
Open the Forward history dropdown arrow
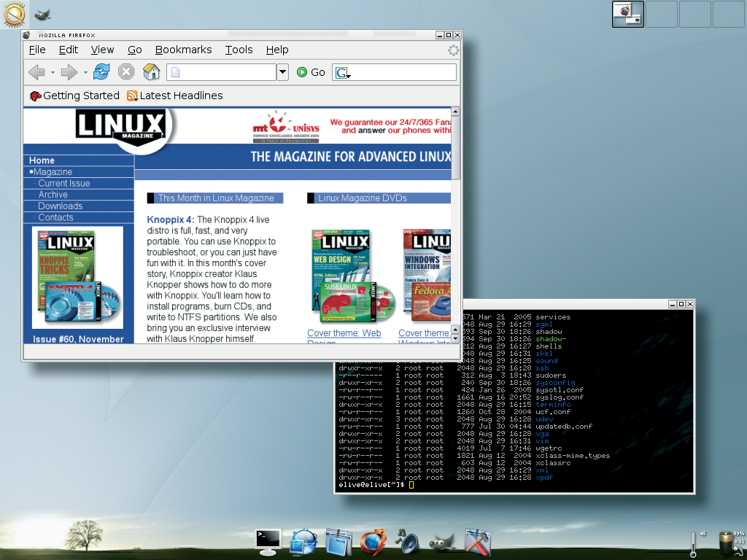pos(85,73)
